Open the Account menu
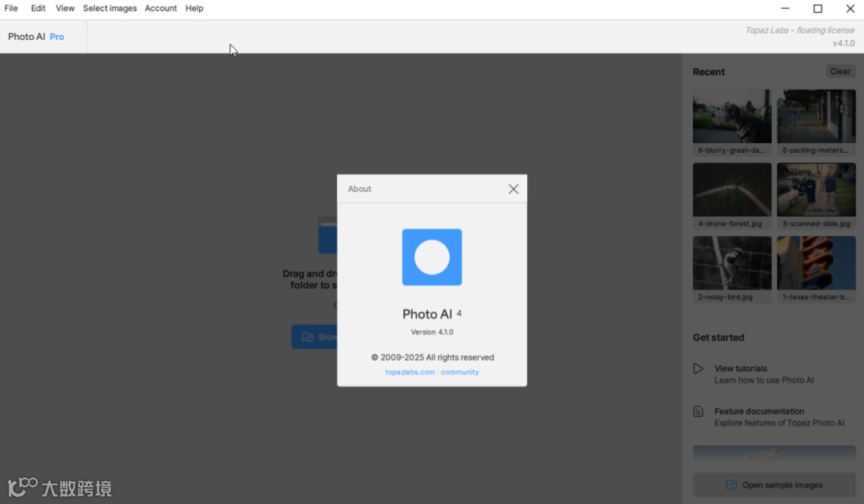 click(x=161, y=8)
